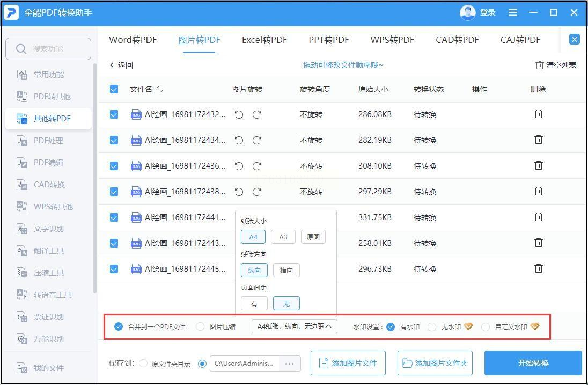The width and height of the screenshot is (588, 385).
Task: Click the user avatar icon
Action: pyautogui.click(x=467, y=13)
